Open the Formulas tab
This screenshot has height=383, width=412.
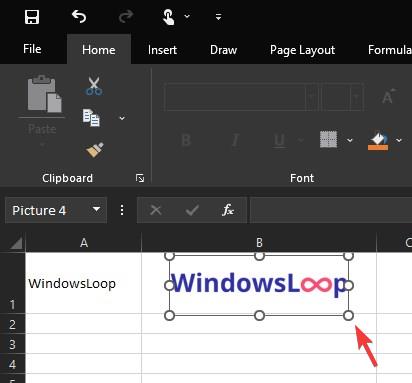[390, 50]
